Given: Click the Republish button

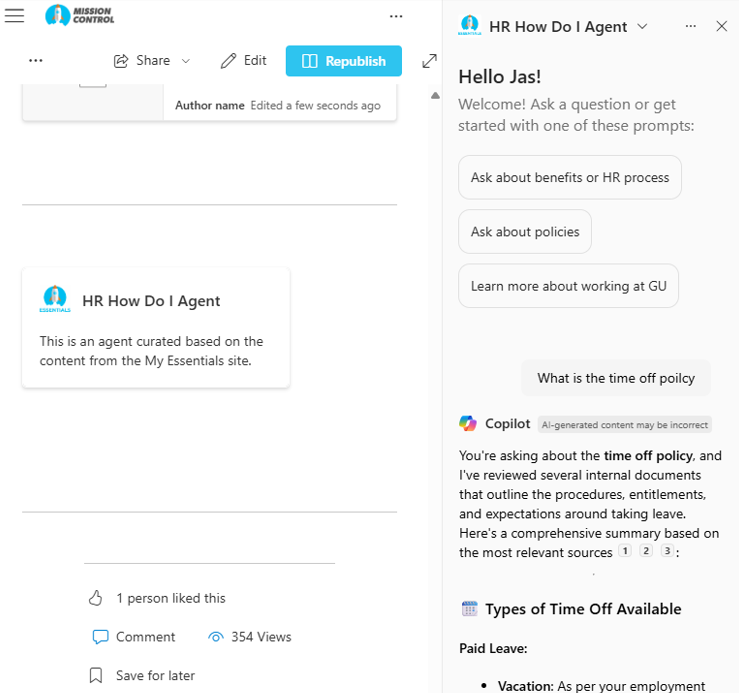Looking at the screenshot, I should 344,61.
